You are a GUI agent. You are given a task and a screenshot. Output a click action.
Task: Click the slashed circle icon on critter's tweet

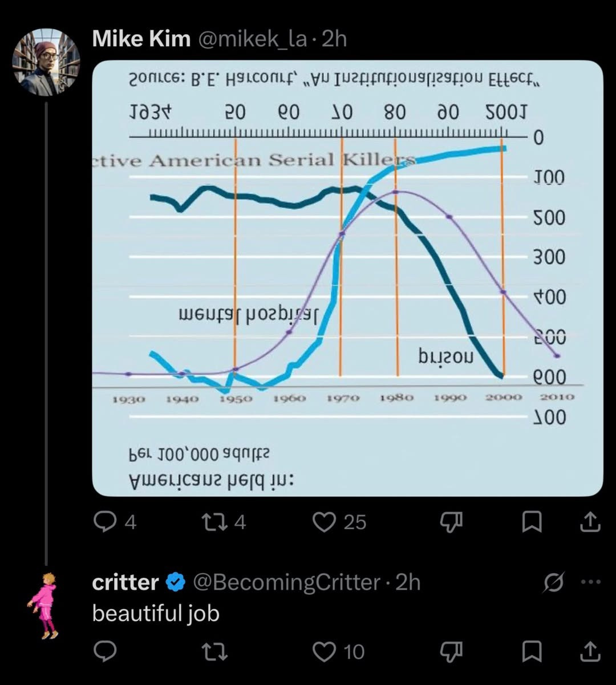pyautogui.click(x=554, y=582)
